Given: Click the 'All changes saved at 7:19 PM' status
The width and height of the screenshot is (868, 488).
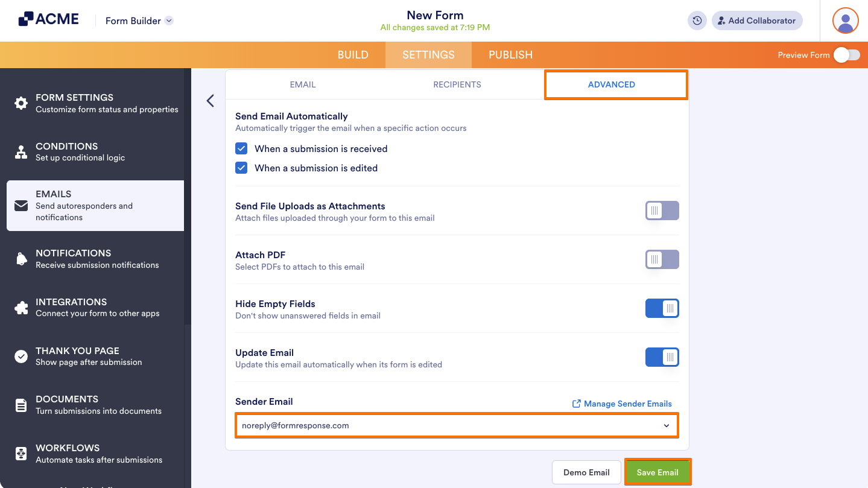Looking at the screenshot, I should (x=435, y=28).
